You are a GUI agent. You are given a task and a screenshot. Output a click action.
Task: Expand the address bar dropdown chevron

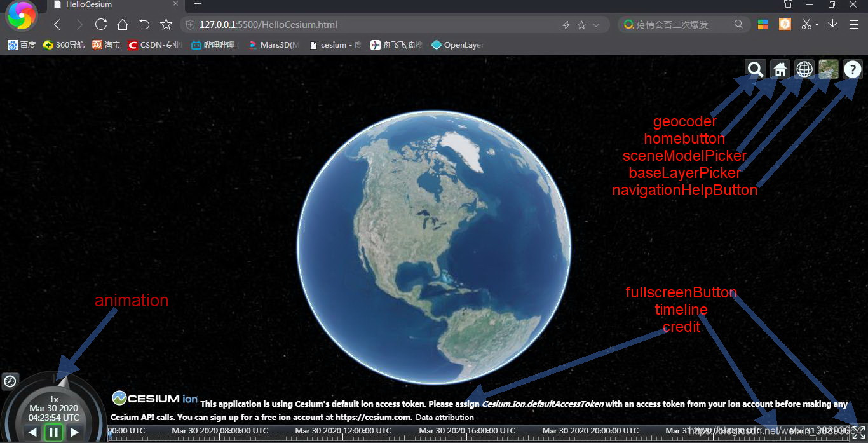(596, 25)
